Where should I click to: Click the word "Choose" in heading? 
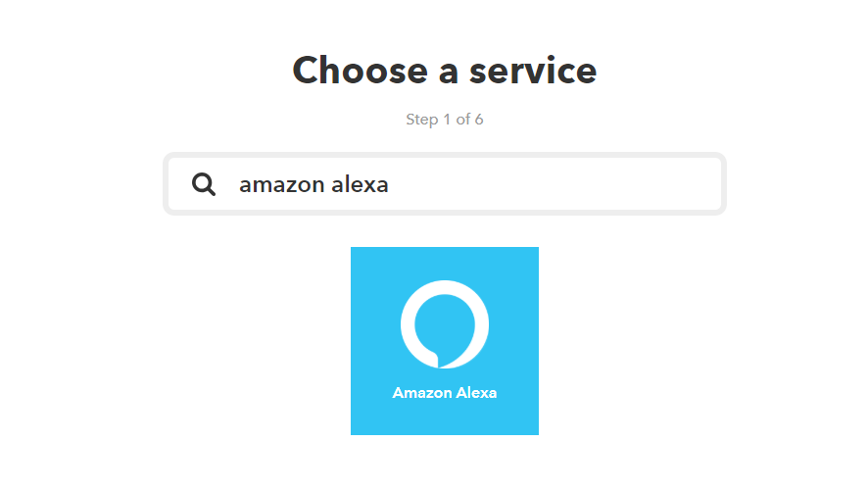[360, 71]
